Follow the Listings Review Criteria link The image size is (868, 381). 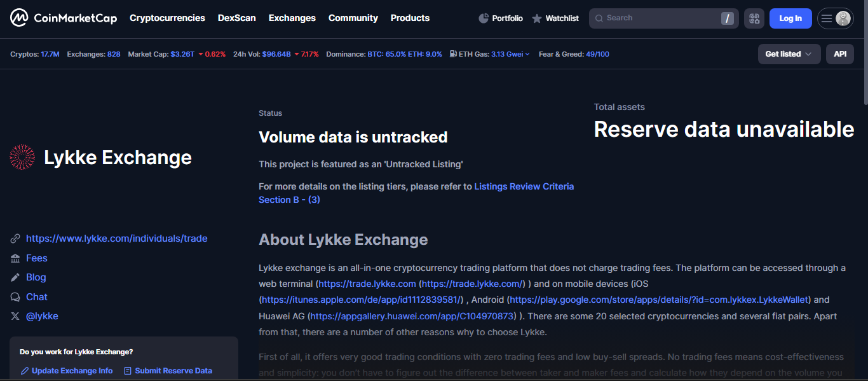[x=524, y=186]
